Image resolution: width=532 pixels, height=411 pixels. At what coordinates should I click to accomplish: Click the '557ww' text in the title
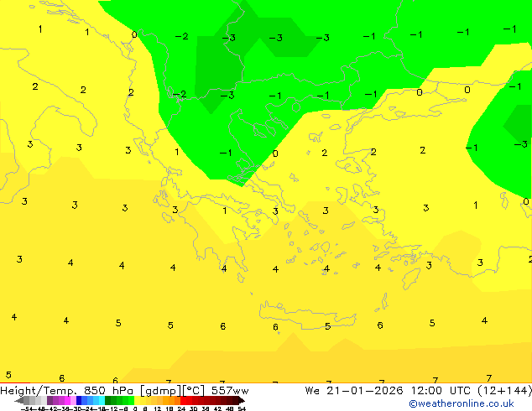coord(230,391)
